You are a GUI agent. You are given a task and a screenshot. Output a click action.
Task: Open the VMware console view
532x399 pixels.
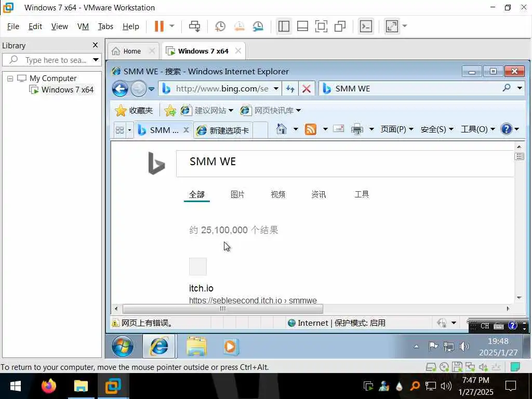366,26
